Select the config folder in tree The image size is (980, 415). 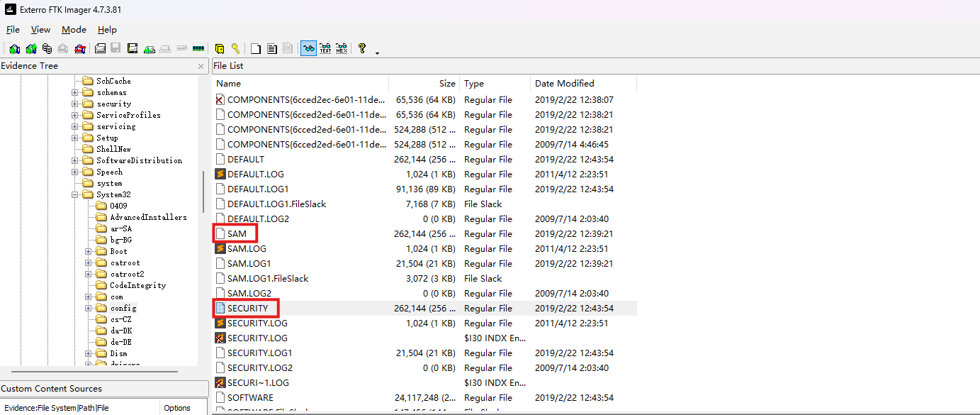coord(123,308)
